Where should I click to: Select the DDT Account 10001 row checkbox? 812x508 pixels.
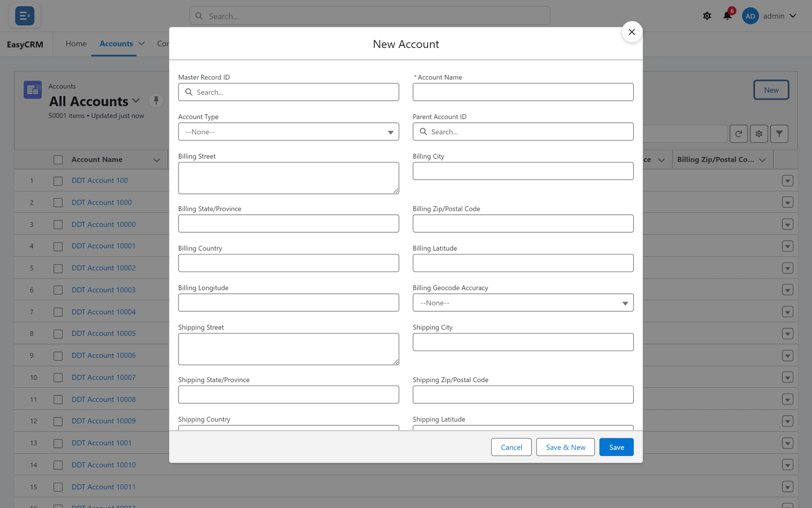(58, 247)
